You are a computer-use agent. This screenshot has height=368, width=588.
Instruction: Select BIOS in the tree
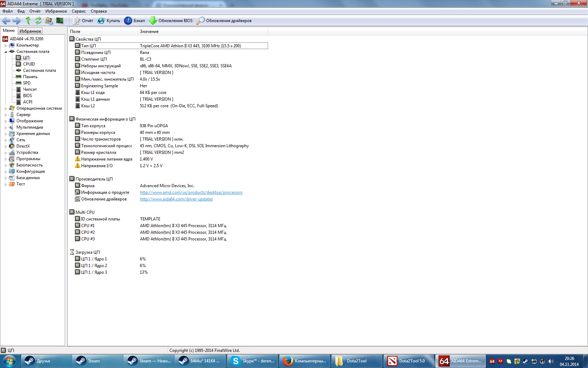coord(27,96)
